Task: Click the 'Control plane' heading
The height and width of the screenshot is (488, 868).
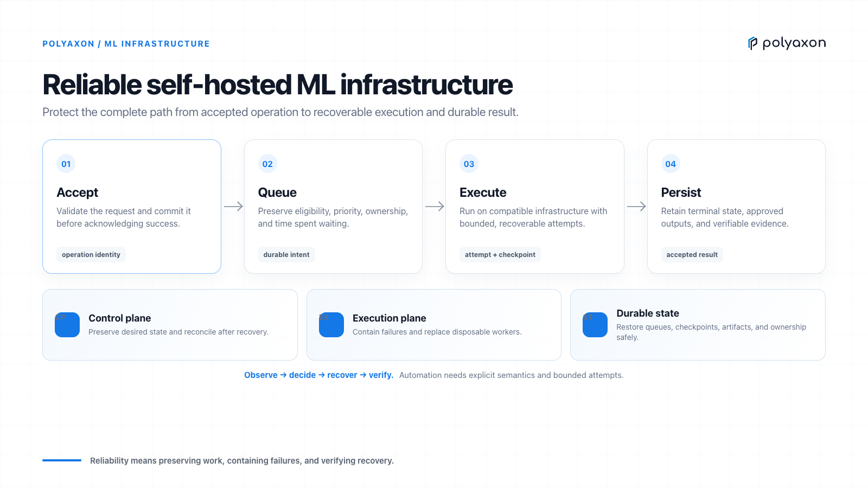Action: click(120, 318)
